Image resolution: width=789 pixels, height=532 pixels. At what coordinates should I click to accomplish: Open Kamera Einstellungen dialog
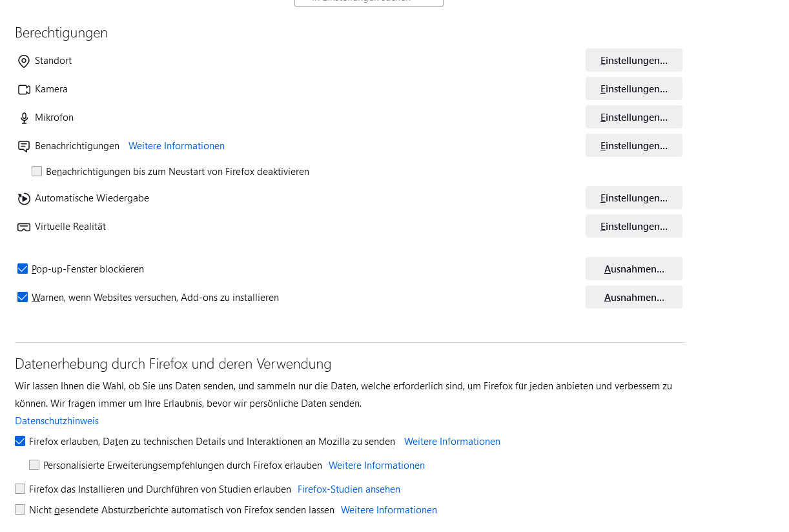tap(633, 88)
